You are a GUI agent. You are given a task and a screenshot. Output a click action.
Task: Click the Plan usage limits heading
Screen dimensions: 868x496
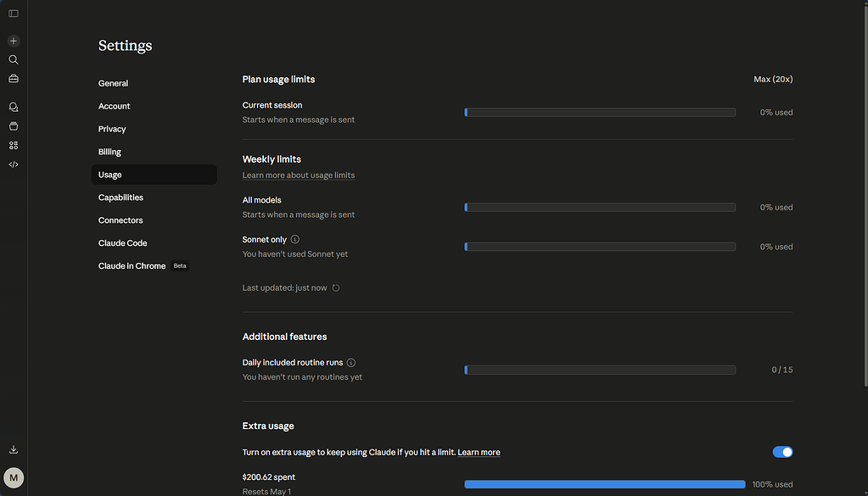click(x=278, y=79)
